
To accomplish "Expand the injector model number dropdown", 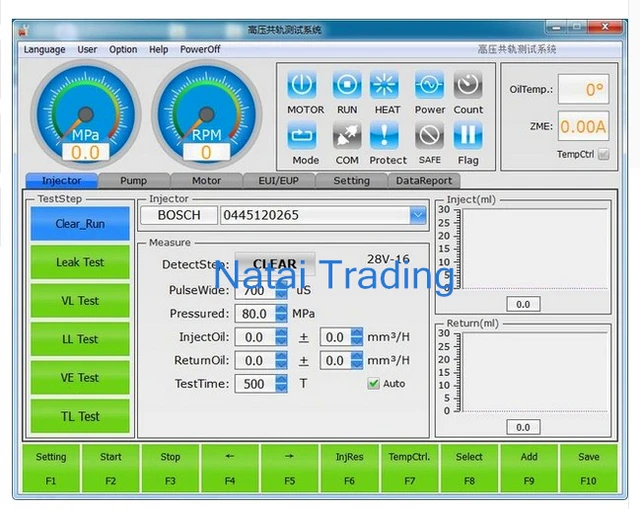I will point(418,215).
